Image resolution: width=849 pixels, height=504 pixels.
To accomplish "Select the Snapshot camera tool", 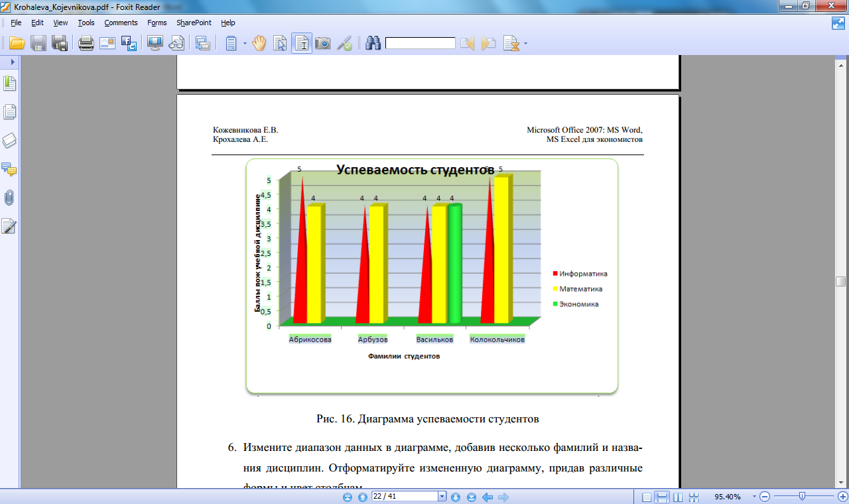I will (322, 44).
